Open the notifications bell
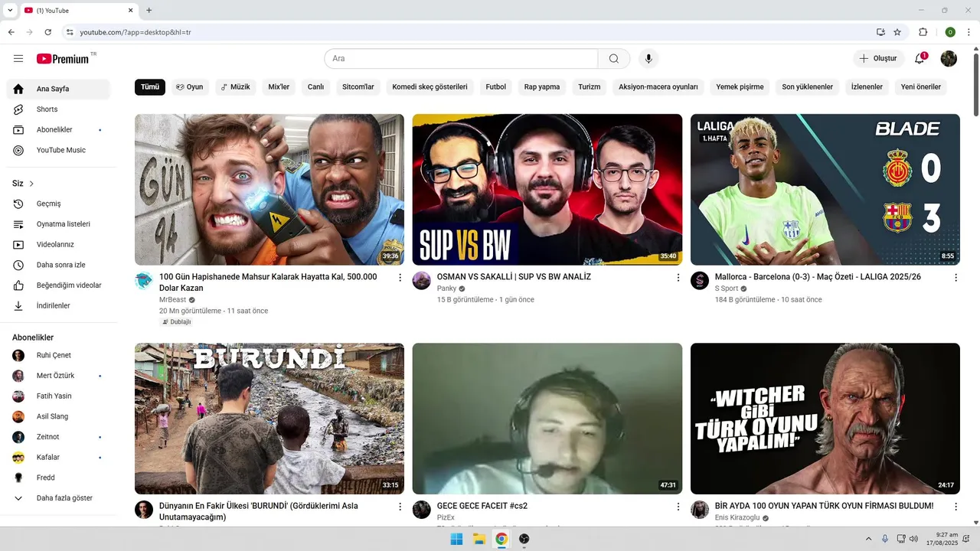This screenshot has width=980, height=551. tap(920, 59)
